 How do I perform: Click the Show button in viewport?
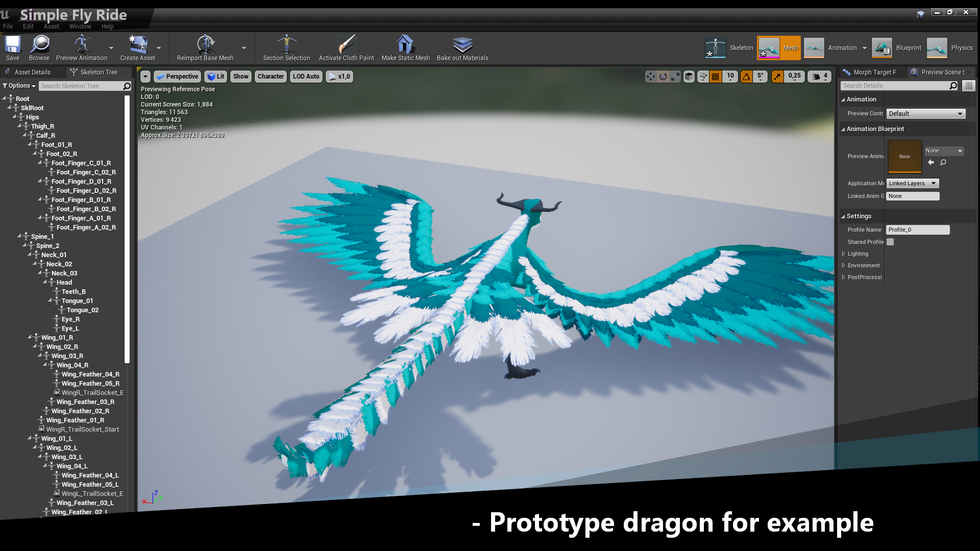click(240, 76)
